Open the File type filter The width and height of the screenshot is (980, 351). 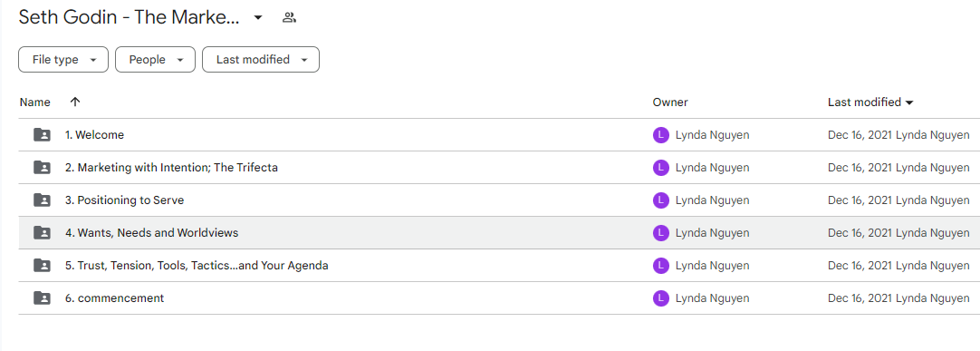(x=63, y=60)
